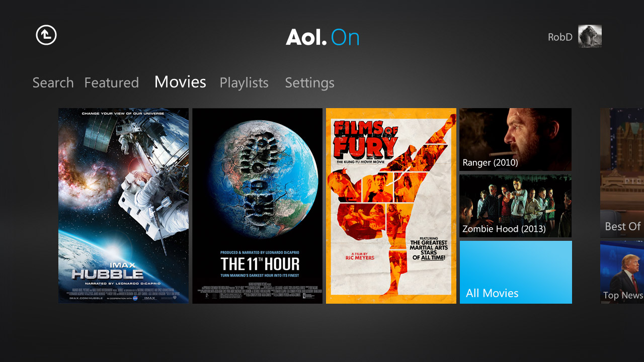Click the circular back arrow icon
Viewport: 644px width, 362px height.
pyautogui.click(x=46, y=35)
